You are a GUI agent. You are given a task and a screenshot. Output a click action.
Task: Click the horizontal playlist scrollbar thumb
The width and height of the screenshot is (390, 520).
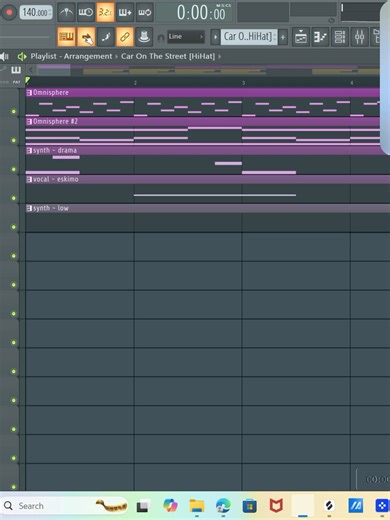[x=54, y=70]
